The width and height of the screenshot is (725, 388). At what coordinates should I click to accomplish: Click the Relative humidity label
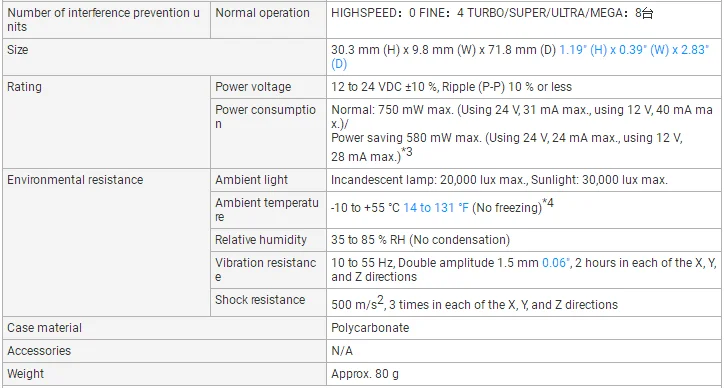pos(261,240)
